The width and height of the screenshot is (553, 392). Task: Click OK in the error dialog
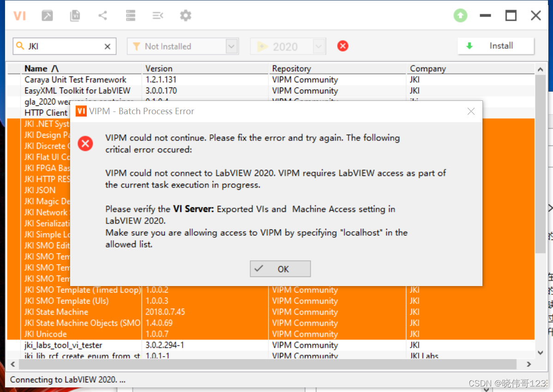click(280, 269)
